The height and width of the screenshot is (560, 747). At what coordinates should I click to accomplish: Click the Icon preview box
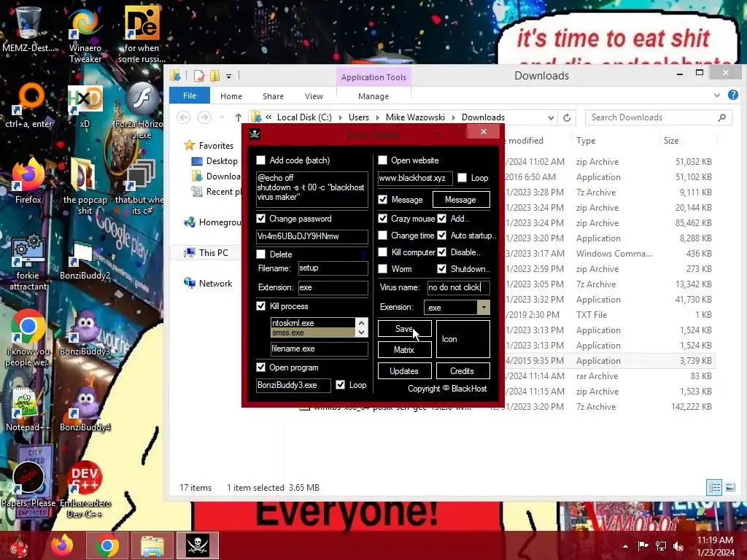click(462, 339)
